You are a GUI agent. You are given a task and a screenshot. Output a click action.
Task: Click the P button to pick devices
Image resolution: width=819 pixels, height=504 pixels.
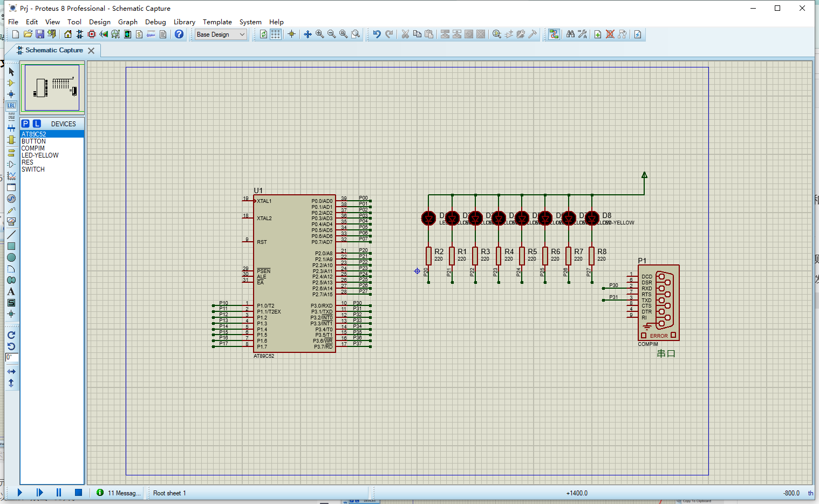25,124
